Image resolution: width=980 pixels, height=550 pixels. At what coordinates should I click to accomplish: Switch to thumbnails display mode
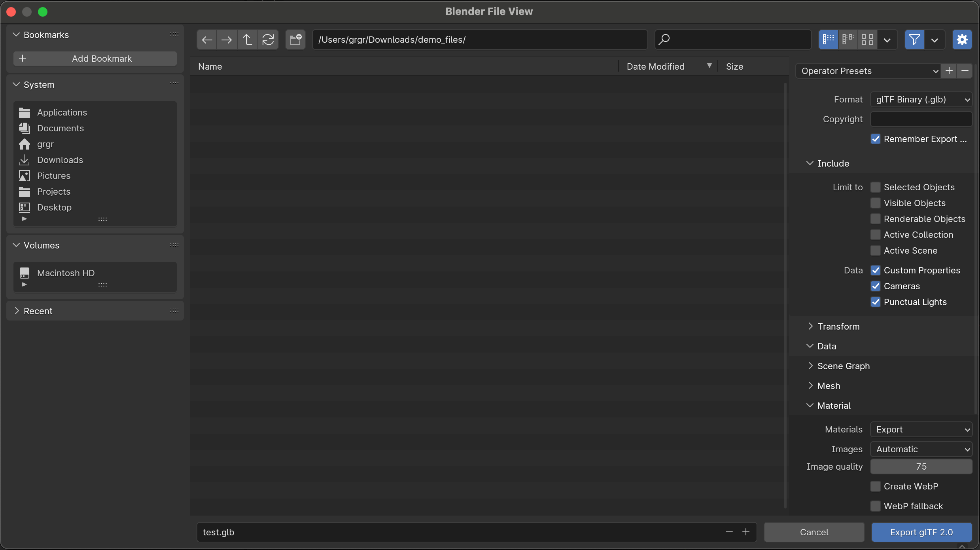click(867, 40)
